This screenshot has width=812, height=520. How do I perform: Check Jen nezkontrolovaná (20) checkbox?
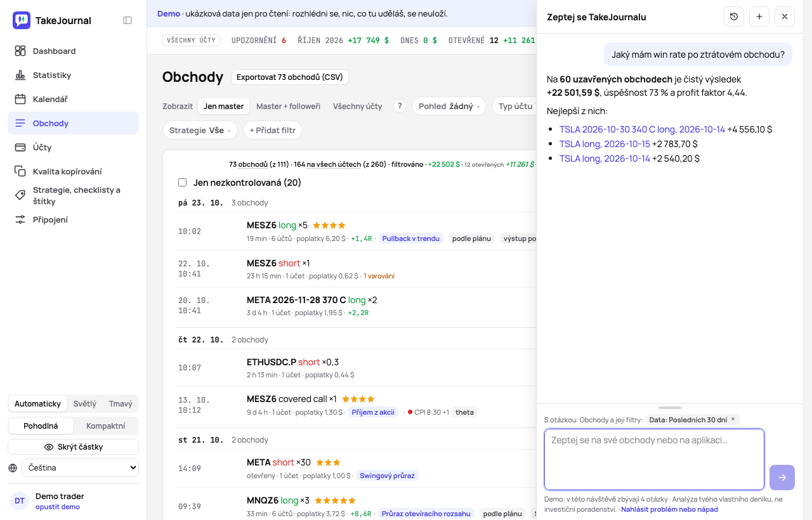coord(183,183)
